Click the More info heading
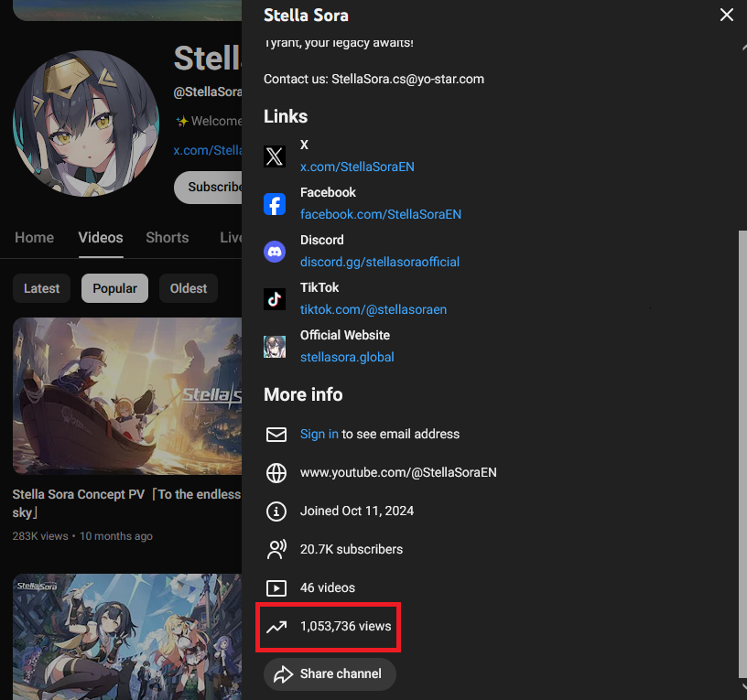Viewport: 747px width, 700px height. point(304,394)
